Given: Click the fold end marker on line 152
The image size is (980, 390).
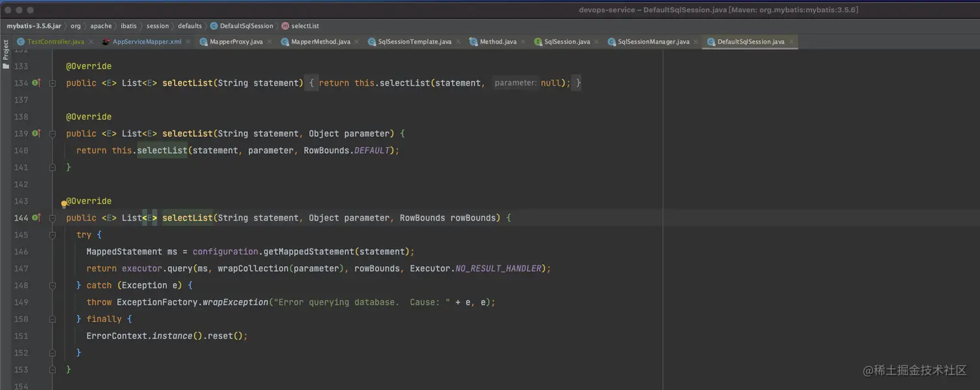Looking at the screenshot, I should 52,353.
